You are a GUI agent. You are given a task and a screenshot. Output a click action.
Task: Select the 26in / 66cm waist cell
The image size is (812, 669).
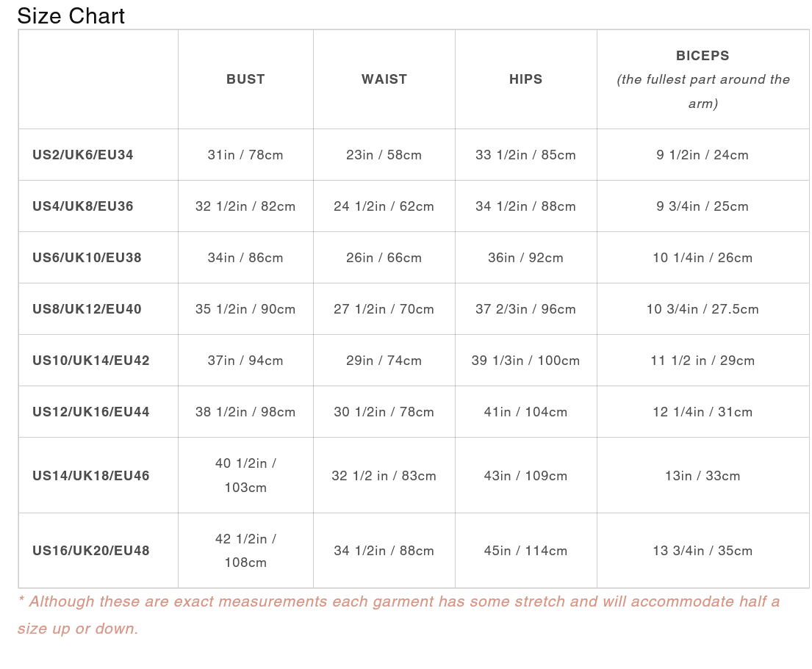point(384,258)
